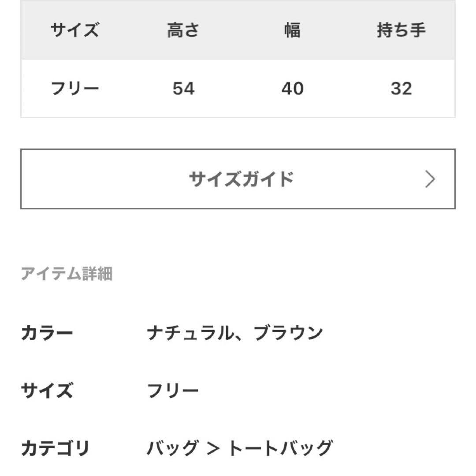Screen dimensions: 476x476
Task: Select the 持ち手 column header
Action: 401,30
